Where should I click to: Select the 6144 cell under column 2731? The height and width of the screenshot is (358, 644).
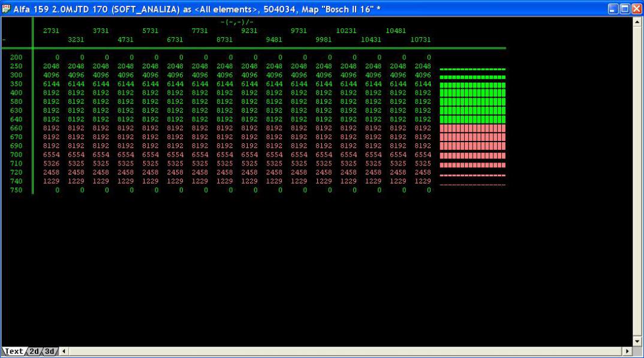point(52,84)
